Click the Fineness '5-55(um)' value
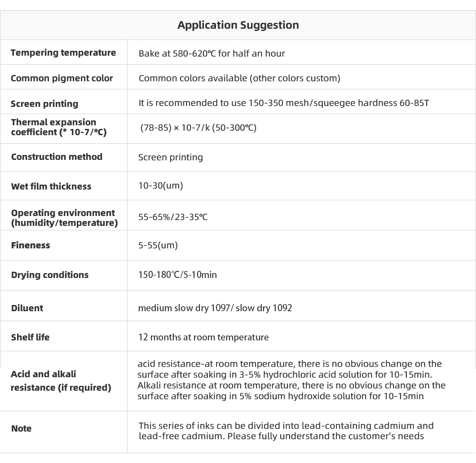The height and width of the screenshot is (463, 476). click(x=158, y=245)
